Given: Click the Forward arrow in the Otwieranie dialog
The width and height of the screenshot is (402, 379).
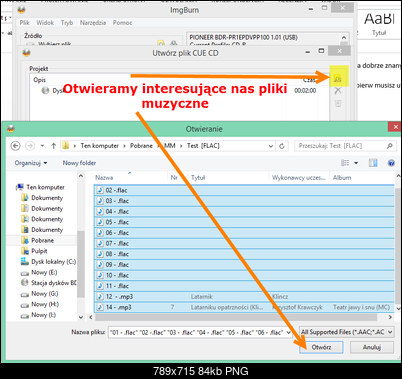Looking at the screenshot, I should [x=30, y=146].
